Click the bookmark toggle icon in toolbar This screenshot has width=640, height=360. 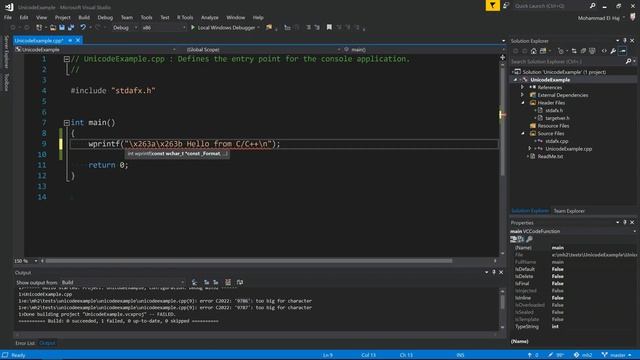(329, 27)
